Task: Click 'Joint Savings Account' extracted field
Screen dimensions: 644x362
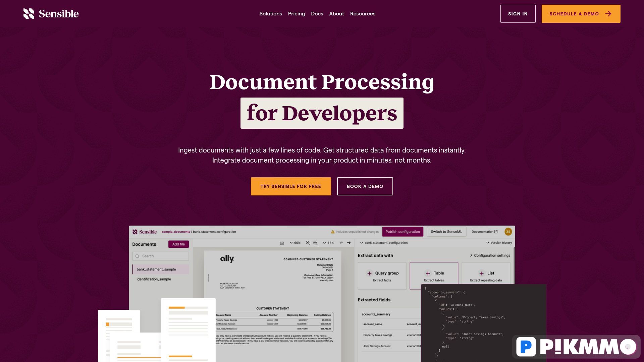Action: (377, 346)
